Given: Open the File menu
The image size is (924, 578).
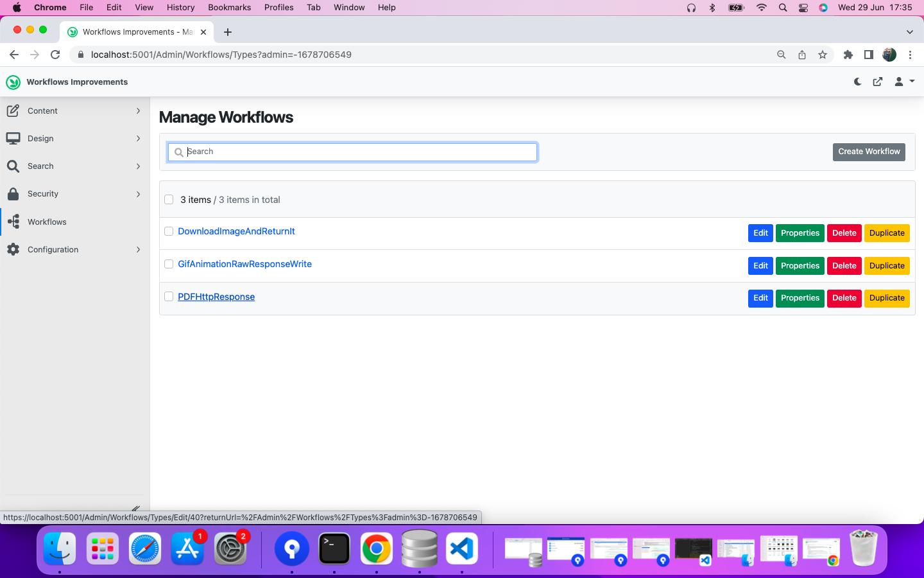Looking at the screenshot, I should click(87, 8).
